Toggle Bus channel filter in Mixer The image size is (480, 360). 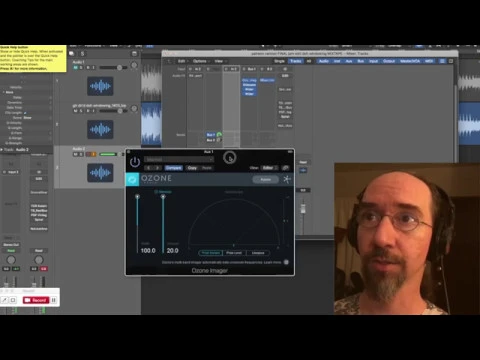pyautogui.click(x=361, y=61)
